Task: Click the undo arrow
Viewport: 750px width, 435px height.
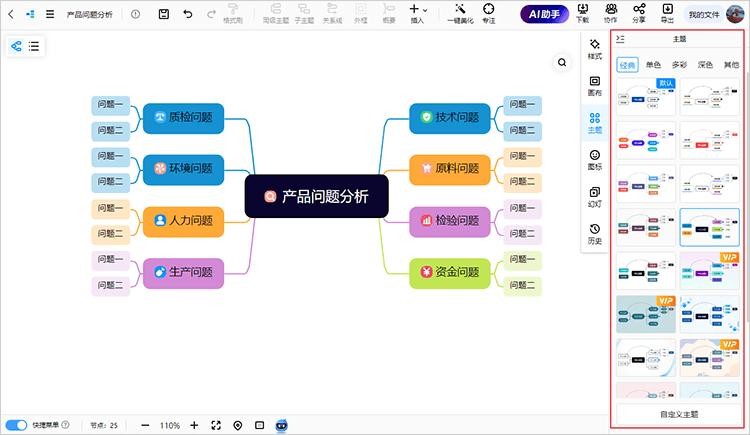Action: 187,15
